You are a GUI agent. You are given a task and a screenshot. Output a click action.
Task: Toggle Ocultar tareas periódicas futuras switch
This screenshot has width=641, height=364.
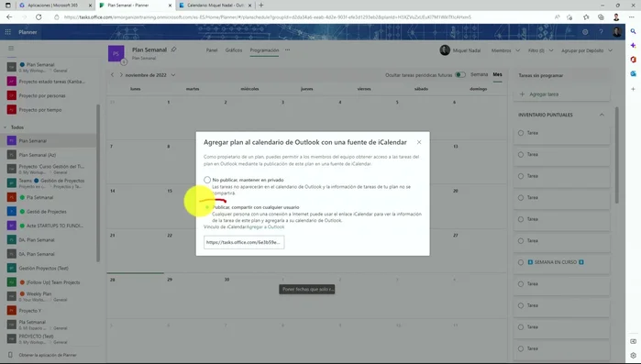pyautogui.click(x=460, y=75)
